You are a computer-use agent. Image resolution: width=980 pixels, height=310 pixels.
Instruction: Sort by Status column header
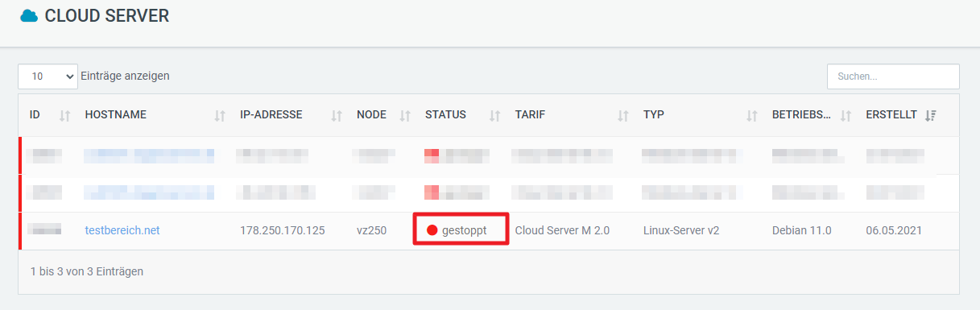pyautogui.click(x=462, y=115)
